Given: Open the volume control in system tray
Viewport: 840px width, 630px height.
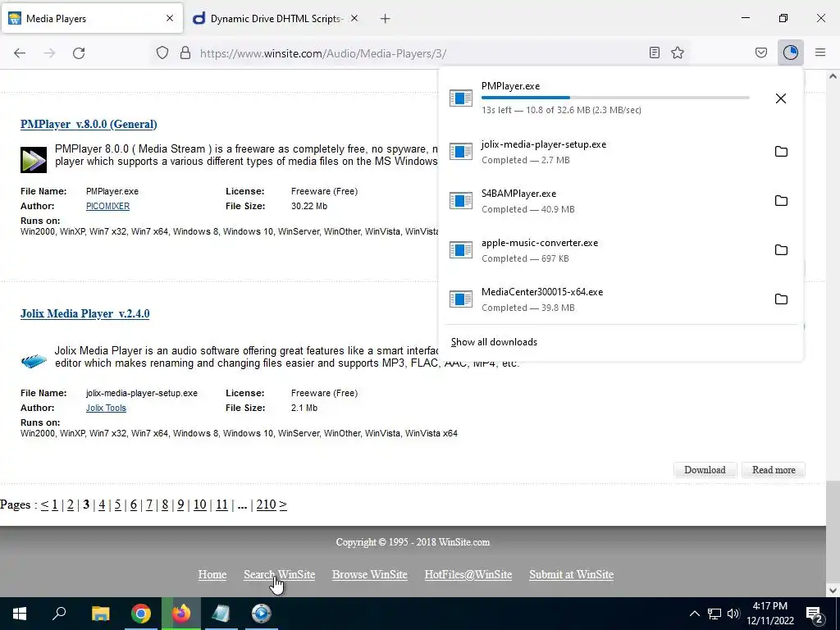Looking at the screenshot, I should click(734, 614).
